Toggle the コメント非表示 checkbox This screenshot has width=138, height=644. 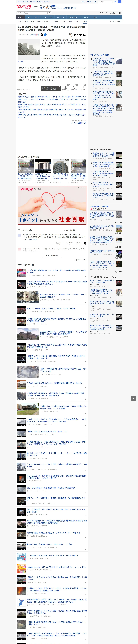pyautogui.click(x=75, y=260)
